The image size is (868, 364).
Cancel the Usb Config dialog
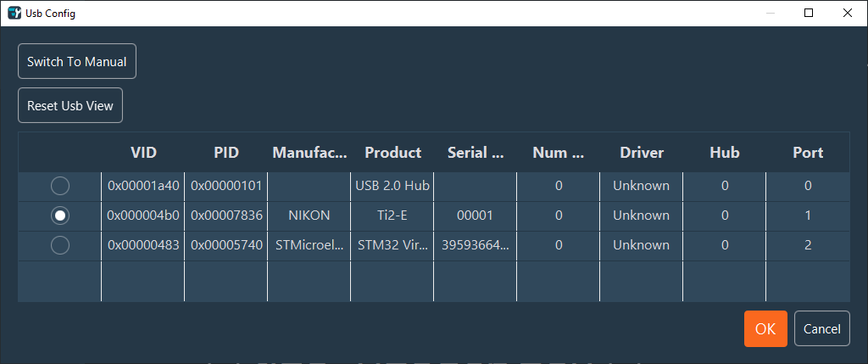click(x=822, y=328)
